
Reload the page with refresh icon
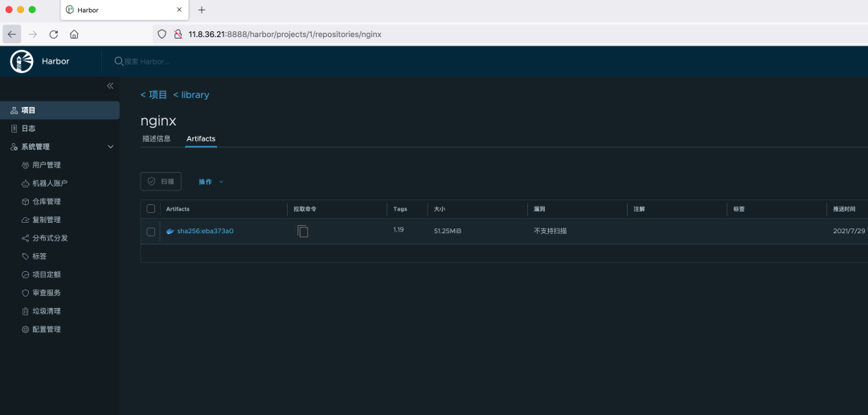pyautogui.click(x=54, y=35)
